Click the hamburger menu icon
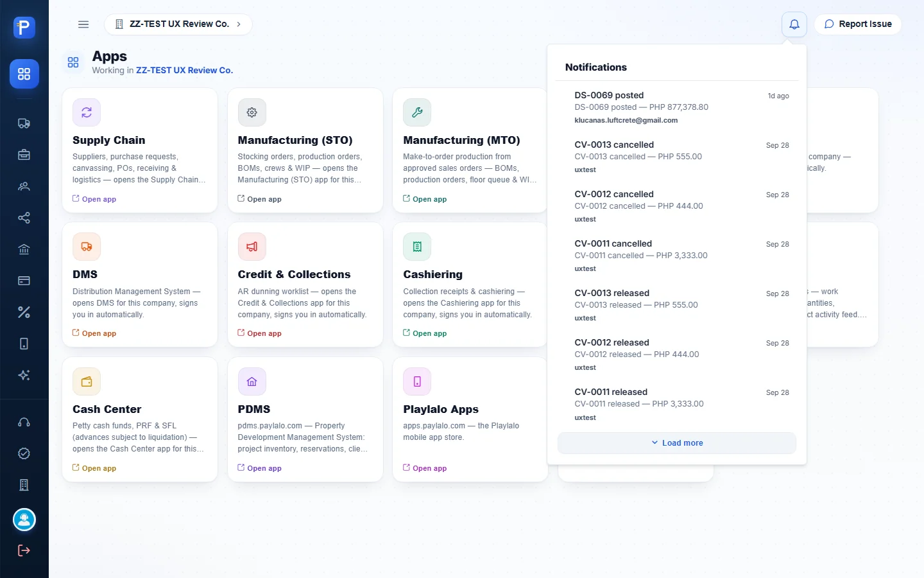The width and height of the screenshot is (924, 578). coord(83,24)
